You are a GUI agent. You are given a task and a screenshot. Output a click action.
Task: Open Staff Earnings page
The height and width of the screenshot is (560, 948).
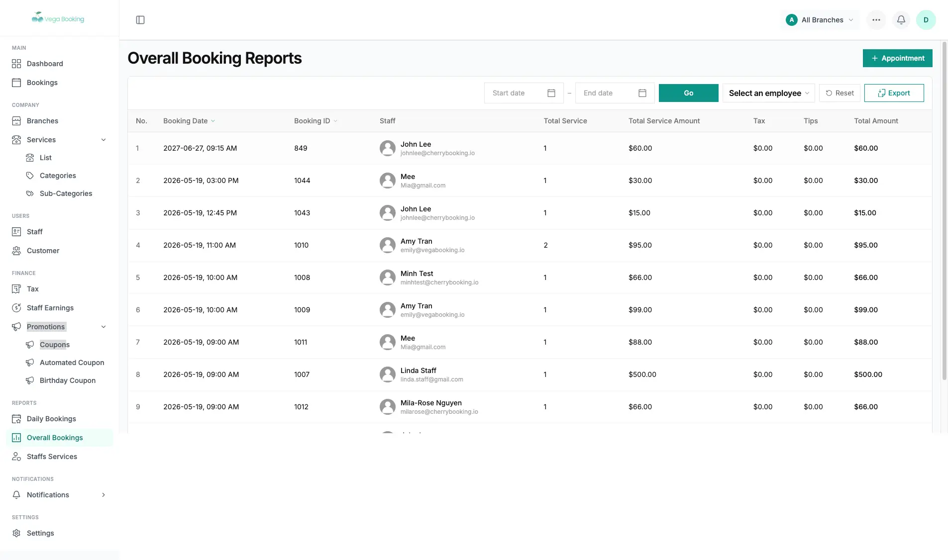coord(60,308)
